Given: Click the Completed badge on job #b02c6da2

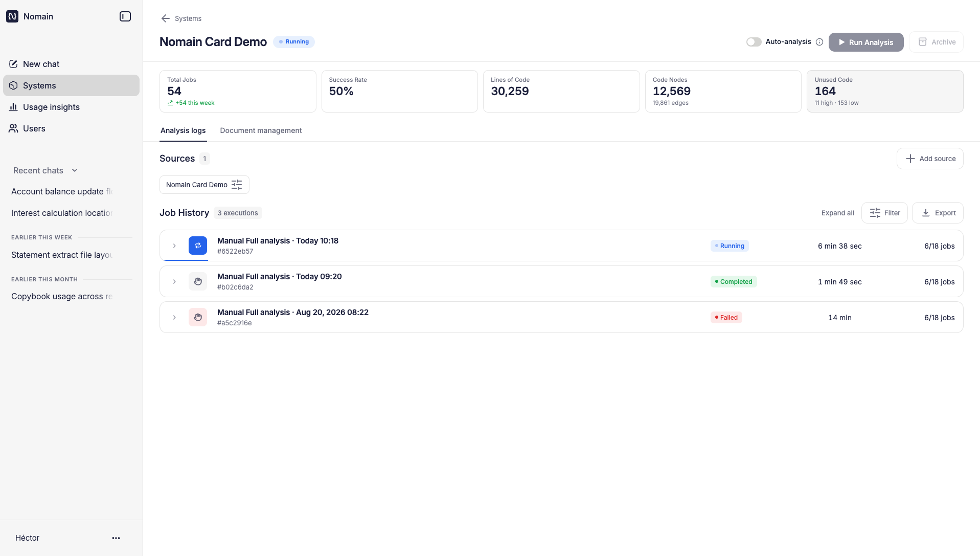Looking at the screenshot, I should pyautogui.click(x=734, y=282).
